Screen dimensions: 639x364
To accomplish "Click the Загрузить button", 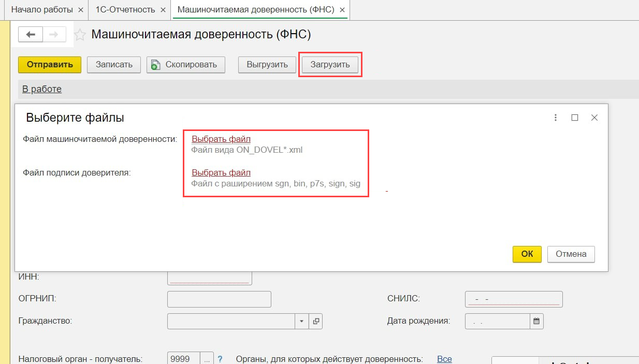I will tap(330, 65).
